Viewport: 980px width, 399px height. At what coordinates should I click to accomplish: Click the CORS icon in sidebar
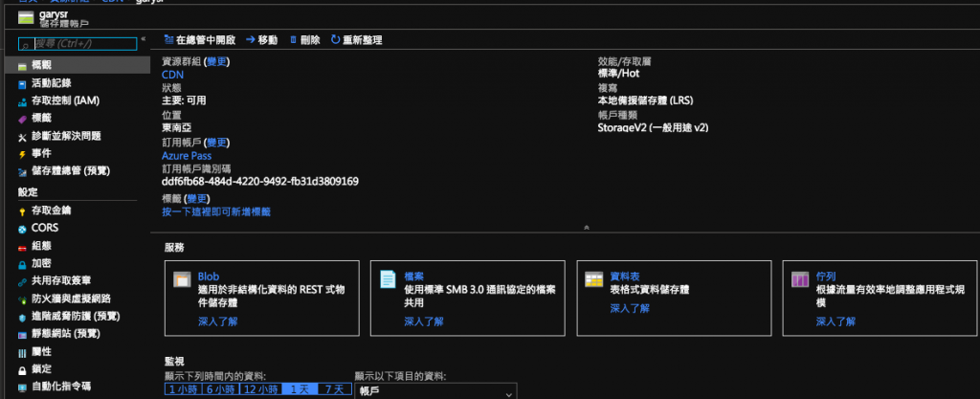(x=23, y=229)
